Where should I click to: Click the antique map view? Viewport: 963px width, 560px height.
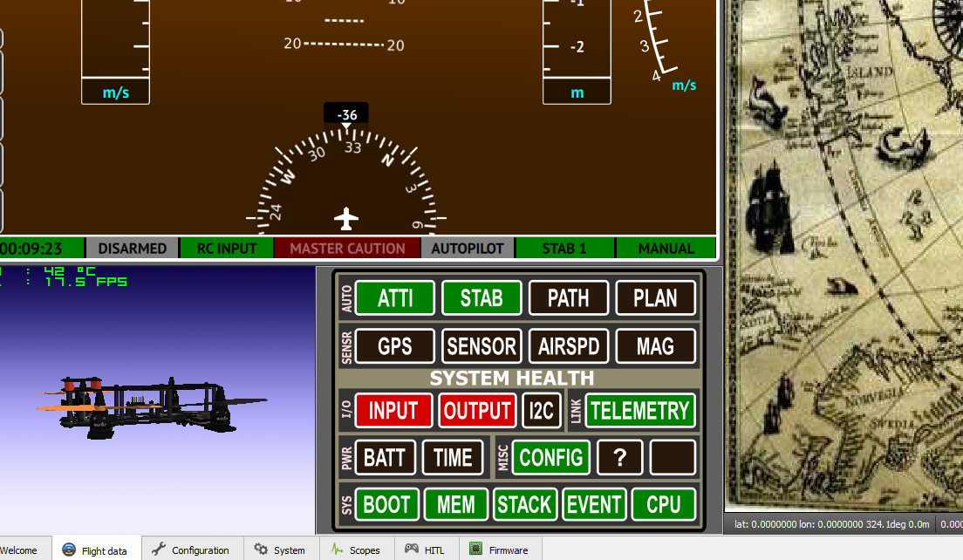[843, 255]
